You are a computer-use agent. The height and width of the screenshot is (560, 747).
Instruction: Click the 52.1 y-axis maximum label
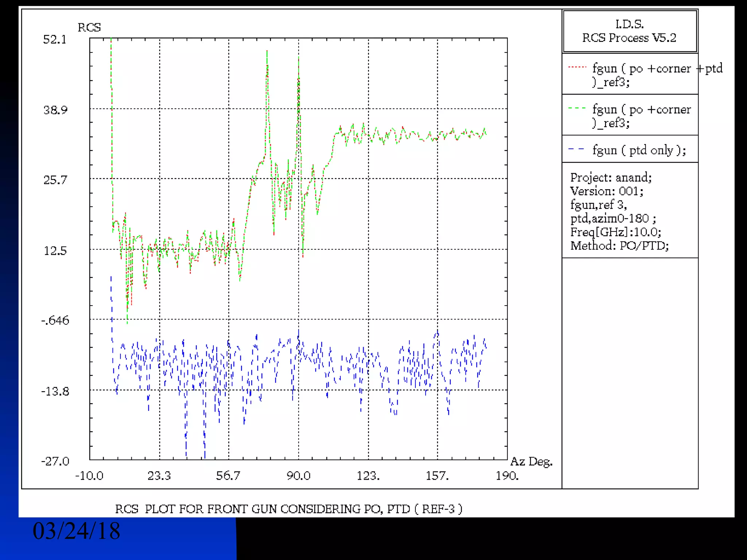55,39
